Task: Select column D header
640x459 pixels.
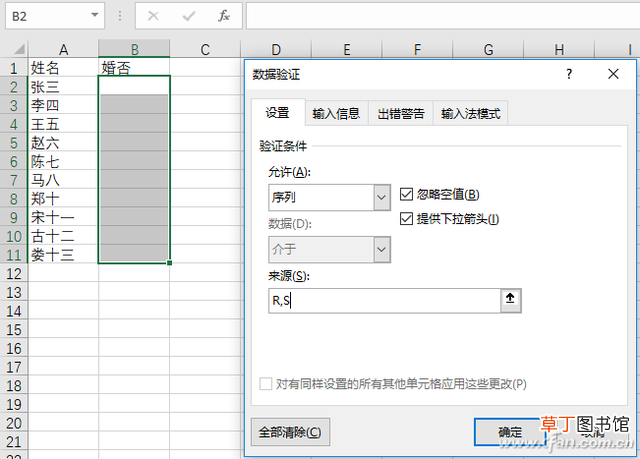Action: pyautogui.click(x=276, y=49)
